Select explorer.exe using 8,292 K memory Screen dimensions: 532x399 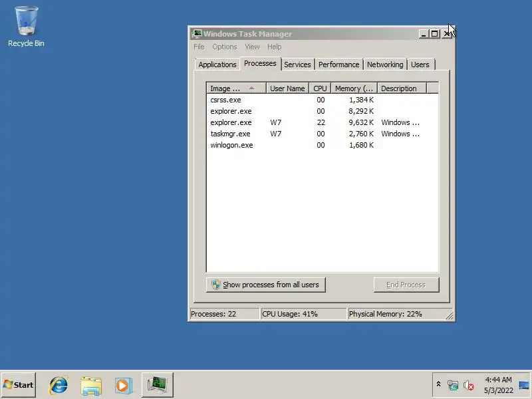(x=323, y=111)
